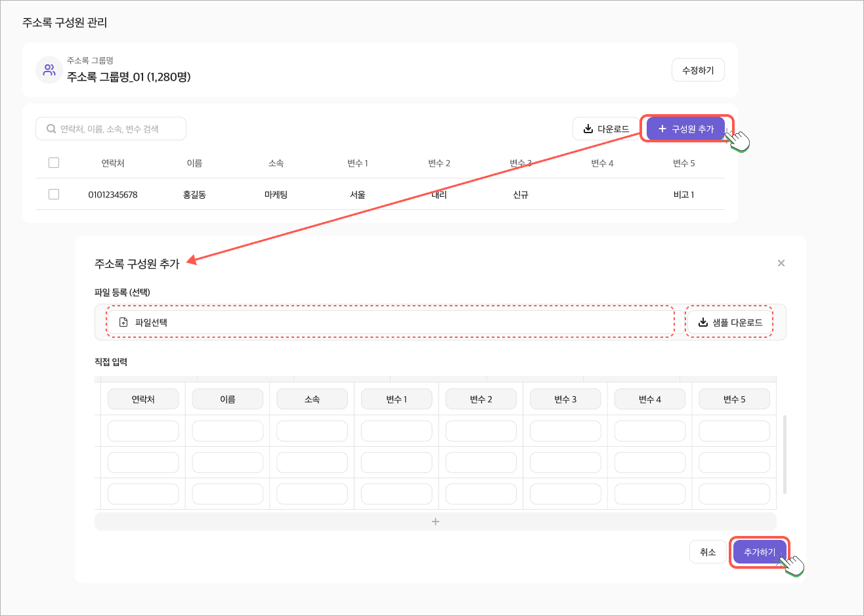This screenshot has width=864, height=616.
Task: Click the 주소록 그룹명_01 (1,280명) title
Action: click(129, 77)
